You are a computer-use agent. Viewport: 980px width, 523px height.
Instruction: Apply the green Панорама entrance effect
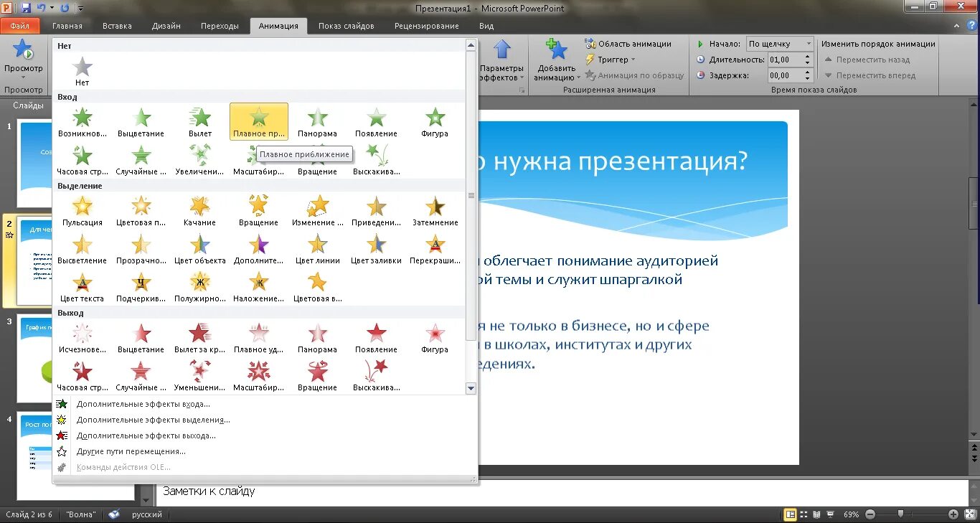click(318, 122)
